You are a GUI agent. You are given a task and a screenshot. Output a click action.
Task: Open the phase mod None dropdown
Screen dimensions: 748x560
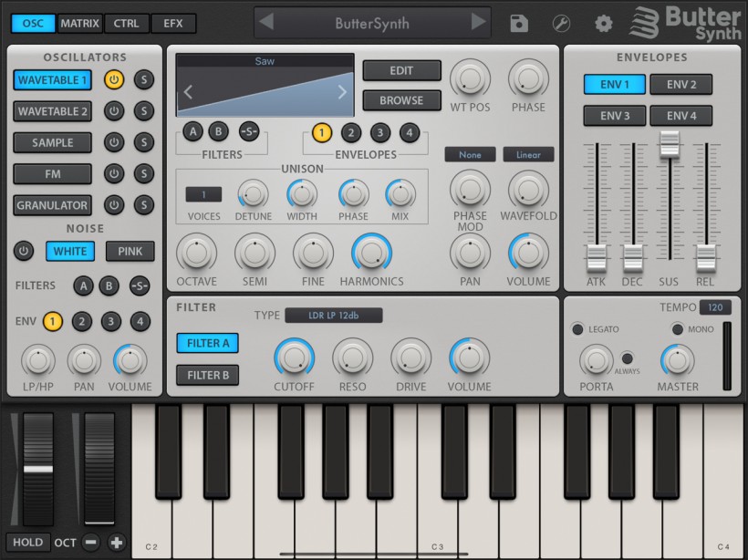click(x=470, y=155)
